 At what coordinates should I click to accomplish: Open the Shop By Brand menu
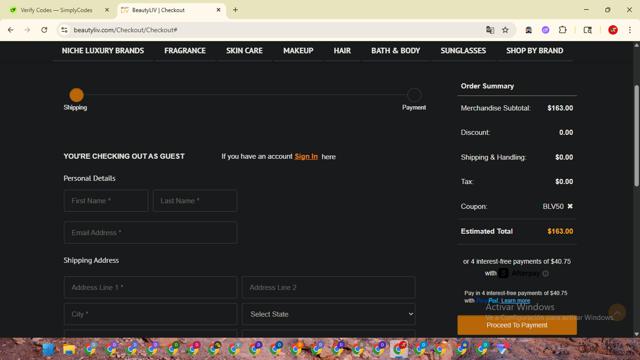coord(535,51)
